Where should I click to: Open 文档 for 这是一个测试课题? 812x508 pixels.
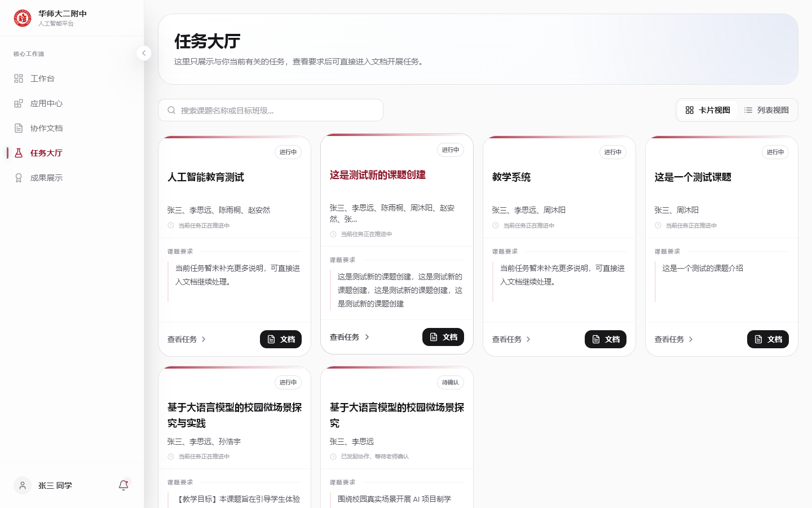tap(768, 339)
